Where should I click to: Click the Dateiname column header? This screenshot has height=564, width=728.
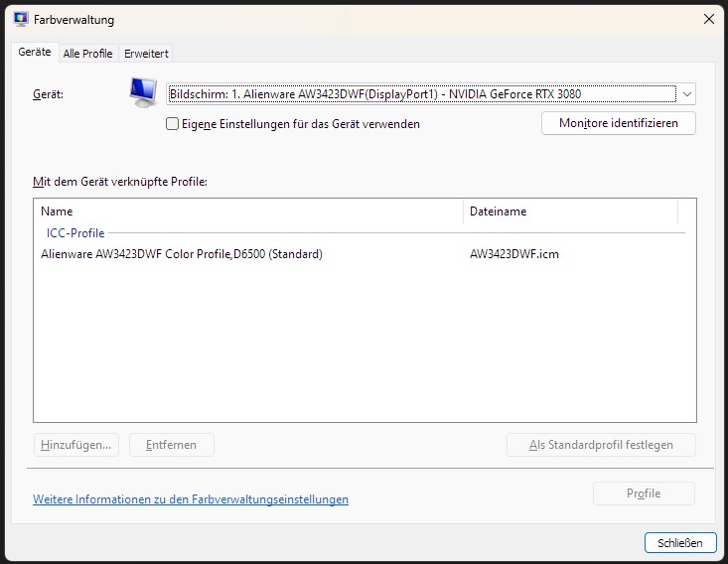point(571,211)
